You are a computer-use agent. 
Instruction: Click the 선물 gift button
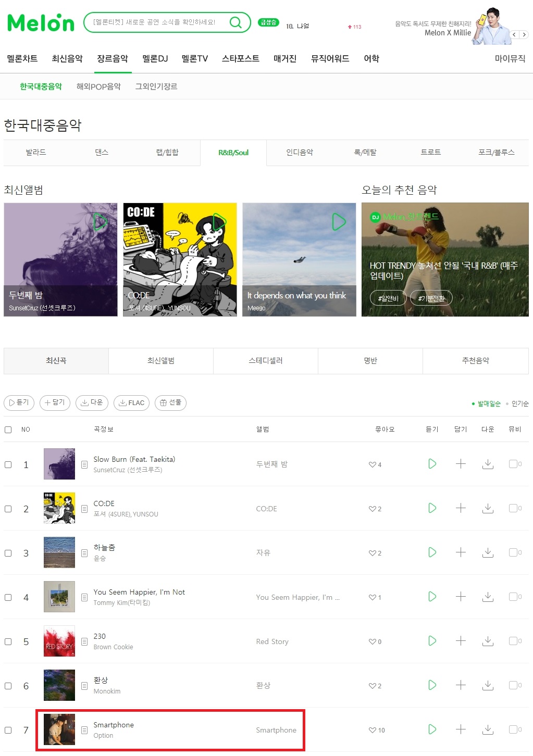coord(171,402)
